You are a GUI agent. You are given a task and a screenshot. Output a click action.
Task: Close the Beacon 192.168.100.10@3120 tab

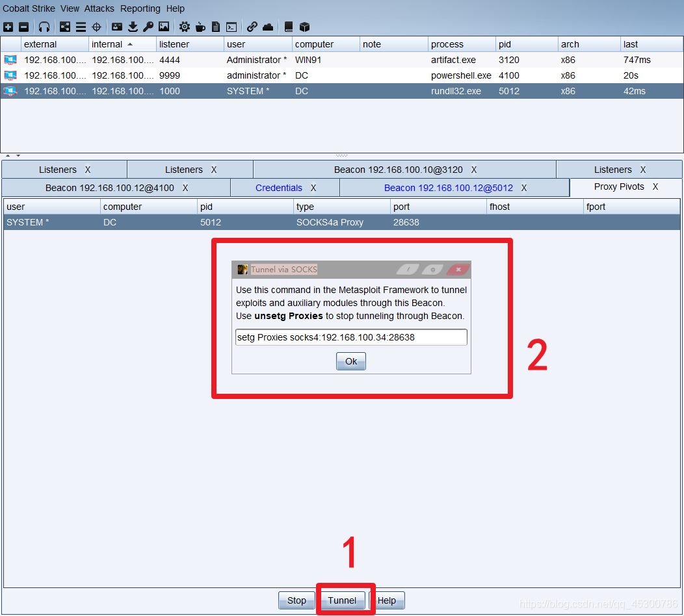pos(474,170)
